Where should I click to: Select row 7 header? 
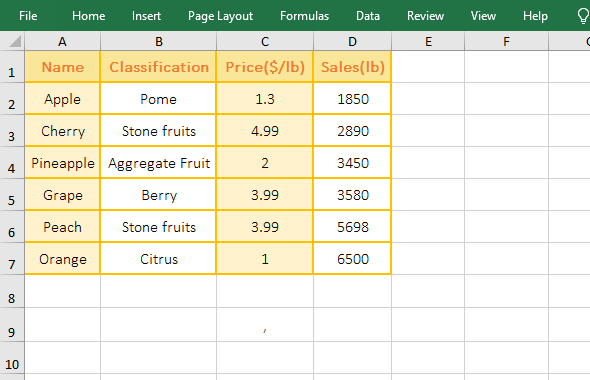tap(12, 258)
